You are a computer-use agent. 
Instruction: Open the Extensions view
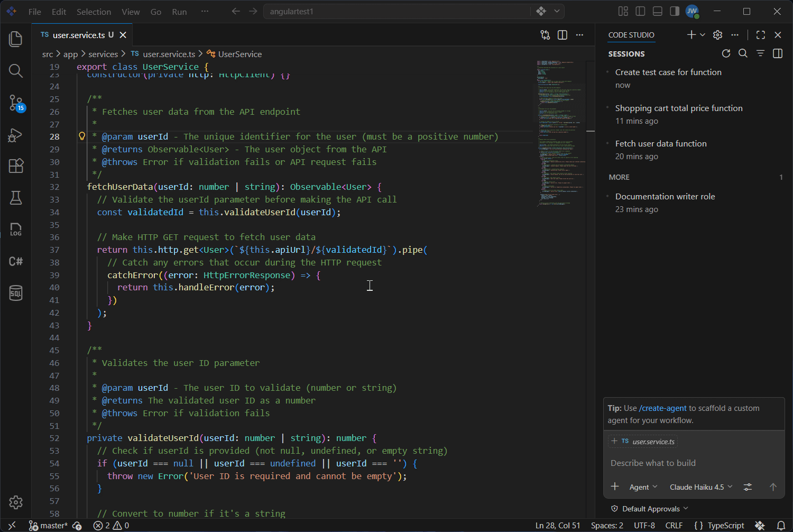(16, 166)
